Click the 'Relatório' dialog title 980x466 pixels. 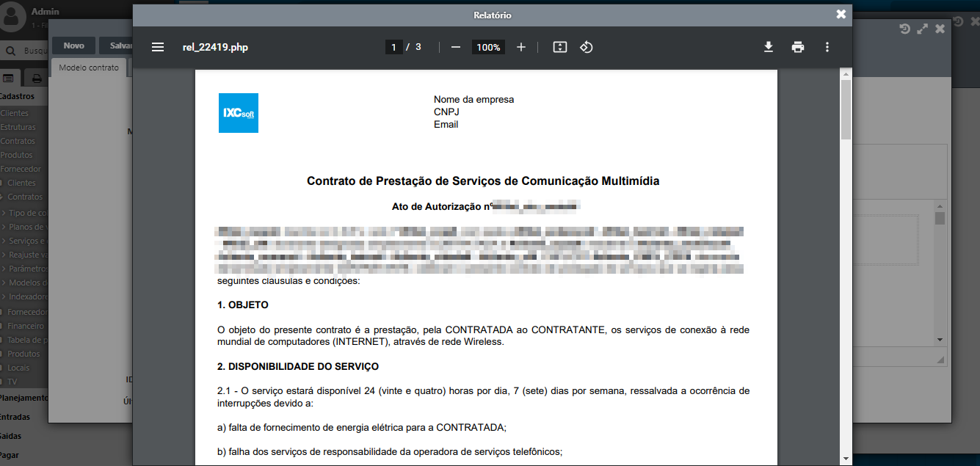[493, 15]
